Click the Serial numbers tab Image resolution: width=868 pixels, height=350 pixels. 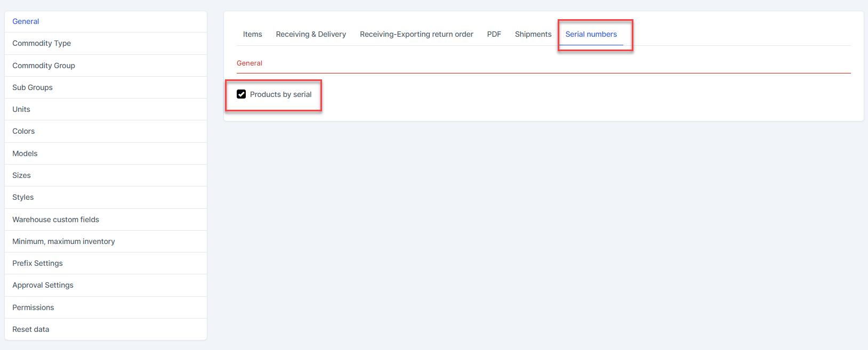(591, 34)
